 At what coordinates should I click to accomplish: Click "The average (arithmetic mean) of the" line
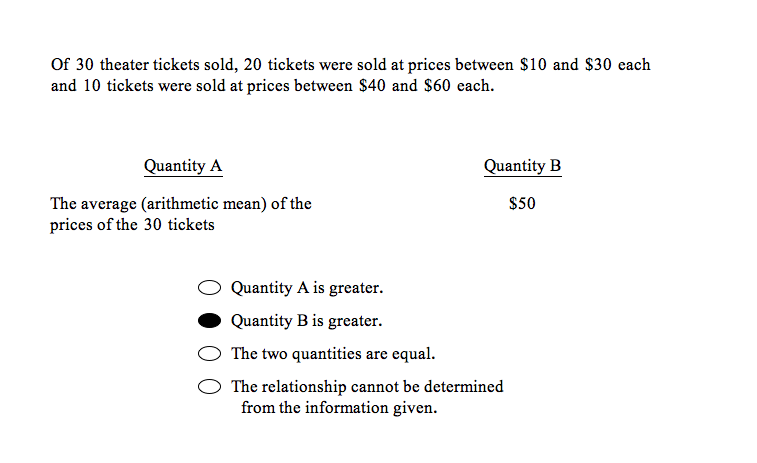tap(181, 204)
